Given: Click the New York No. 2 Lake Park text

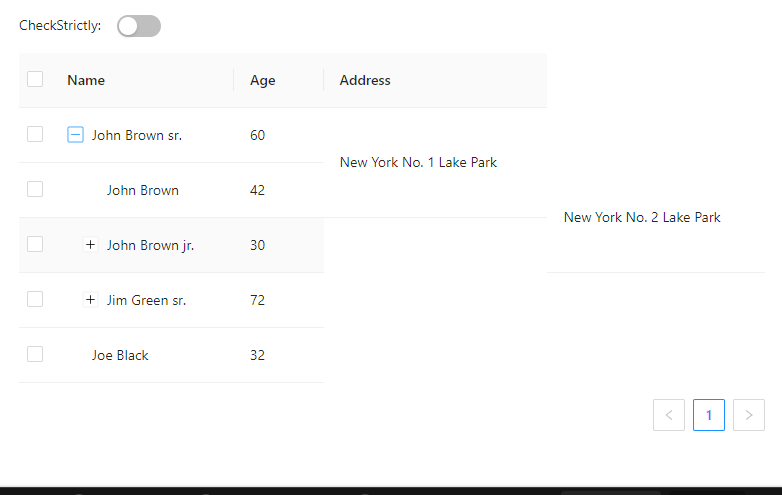Looking at the screenshot, I should click(x=642, y=217).
